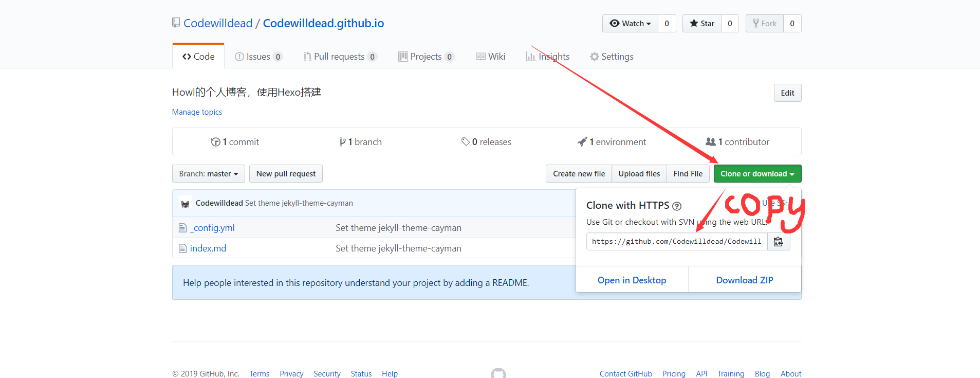This screenshot has width=980, height=378.
Task: Open the commit message for index.md row
Action: pyautogui.click(x=398, y=248)
